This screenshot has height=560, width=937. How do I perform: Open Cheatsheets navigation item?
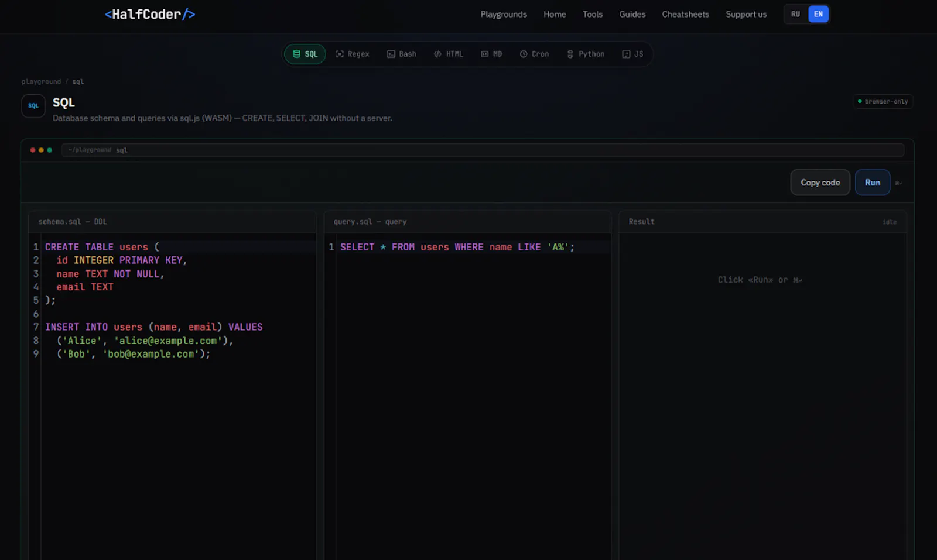coord(685,14)
